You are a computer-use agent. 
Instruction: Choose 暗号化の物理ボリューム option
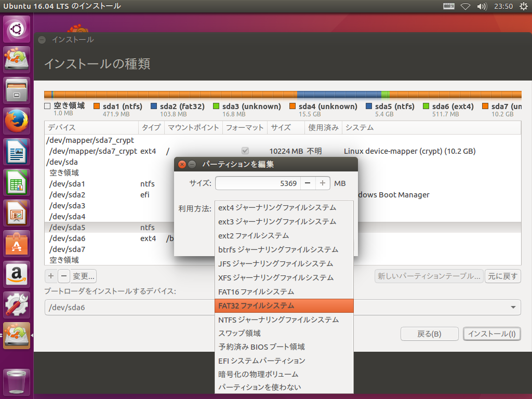[x=284, y=374]
